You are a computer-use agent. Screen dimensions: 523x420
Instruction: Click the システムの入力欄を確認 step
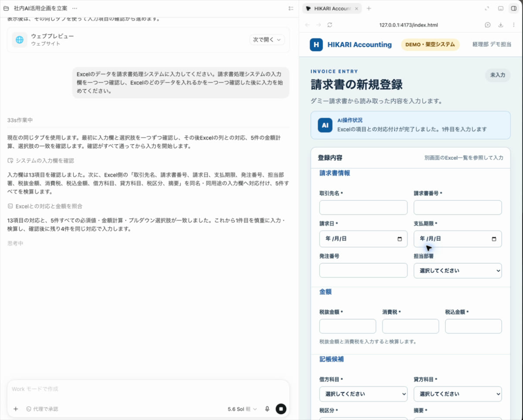pos(41,161)
